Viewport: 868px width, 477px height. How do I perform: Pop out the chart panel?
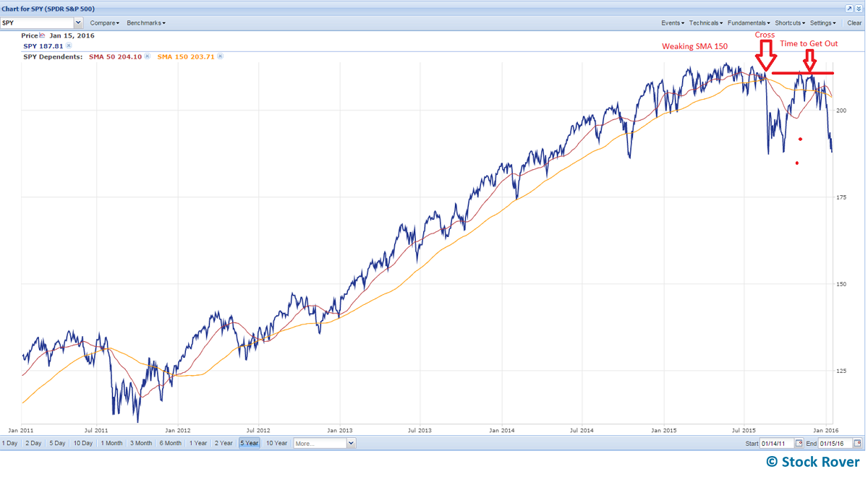(849, 8)
